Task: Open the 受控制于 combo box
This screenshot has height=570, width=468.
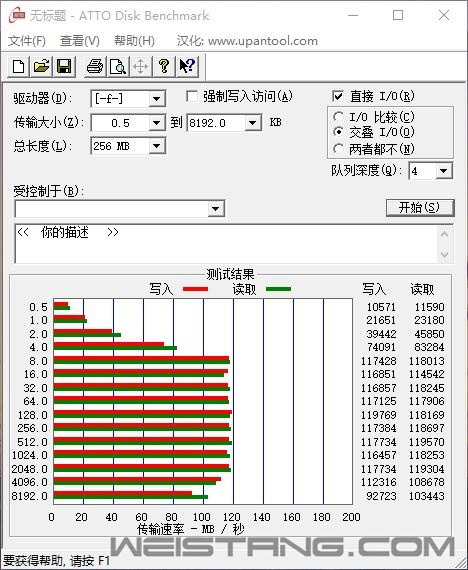Action: tap(120, 209)
